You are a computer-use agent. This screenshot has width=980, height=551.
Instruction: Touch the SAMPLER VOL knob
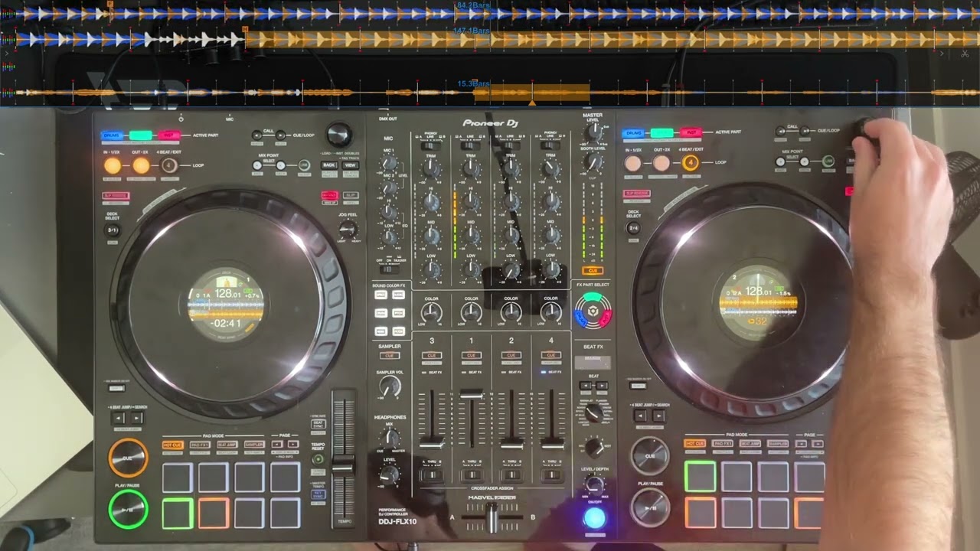pos(390,386)
